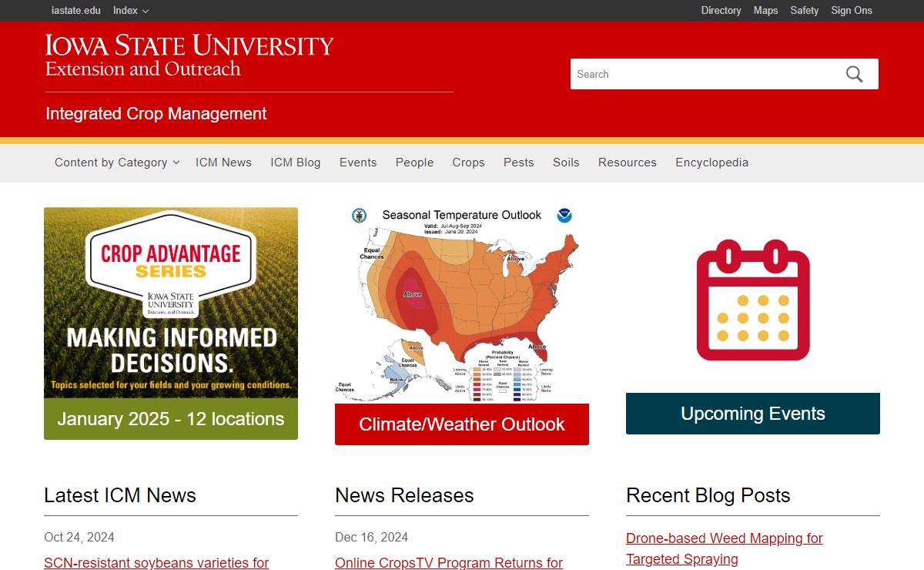The image size is (924, 570).
Task: Select the News Releases heading
Action: point(404,495)
